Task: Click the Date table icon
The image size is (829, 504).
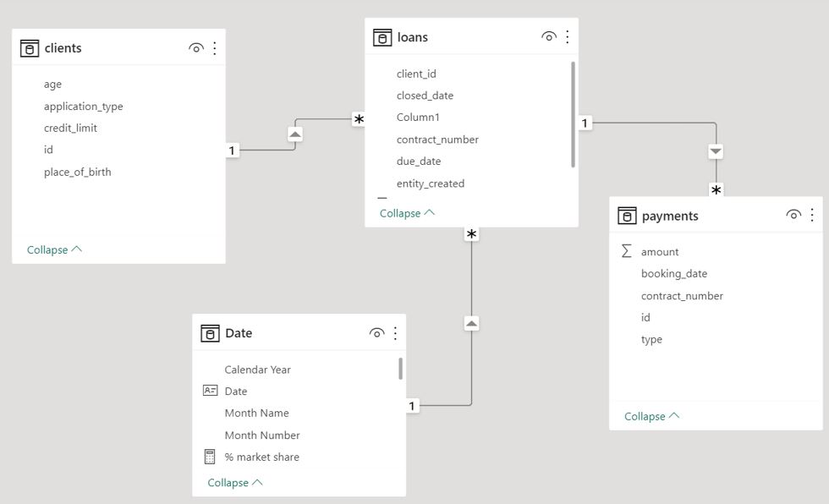Action: (x=210, y=333)
